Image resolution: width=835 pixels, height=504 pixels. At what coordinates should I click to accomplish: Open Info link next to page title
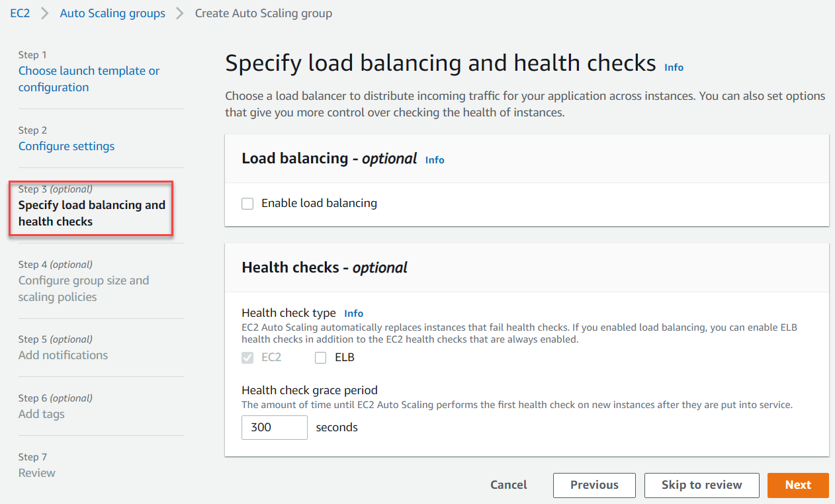point(674,67)
